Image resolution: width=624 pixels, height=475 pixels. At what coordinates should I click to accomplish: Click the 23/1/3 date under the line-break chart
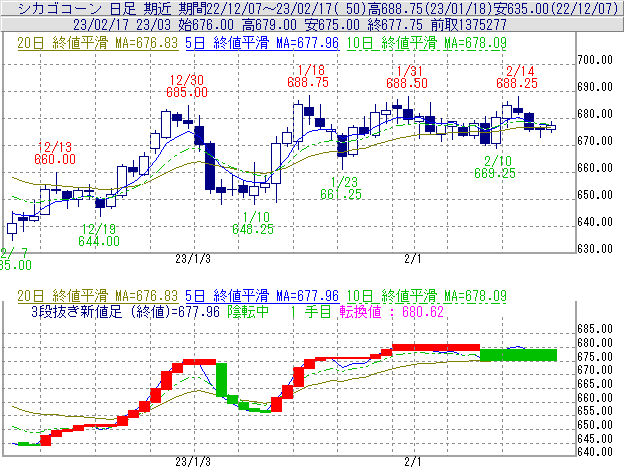[193, 462]
